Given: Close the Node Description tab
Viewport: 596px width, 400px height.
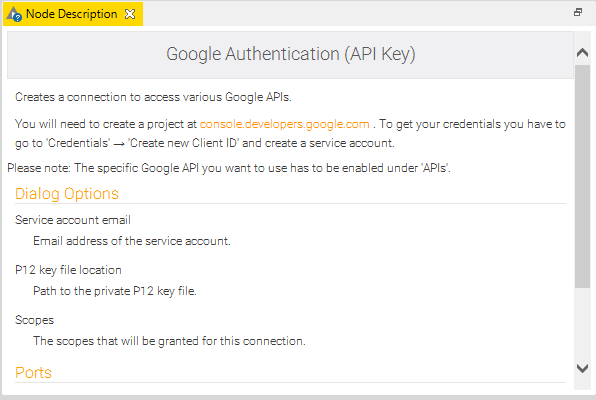Looking at the screenshot, I should [x=130, y=14].
